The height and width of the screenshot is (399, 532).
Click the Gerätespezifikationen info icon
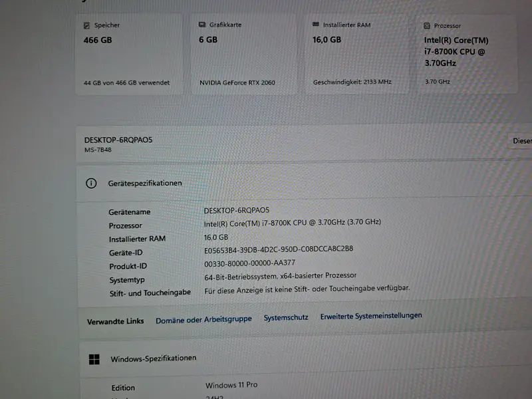[91, 184]
